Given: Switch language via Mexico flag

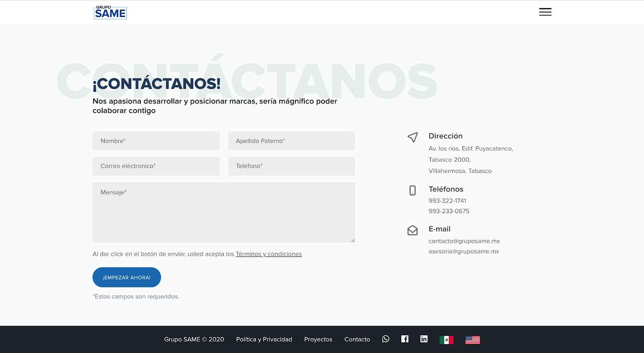Looking at the screenshot, I should click(446, 340).
